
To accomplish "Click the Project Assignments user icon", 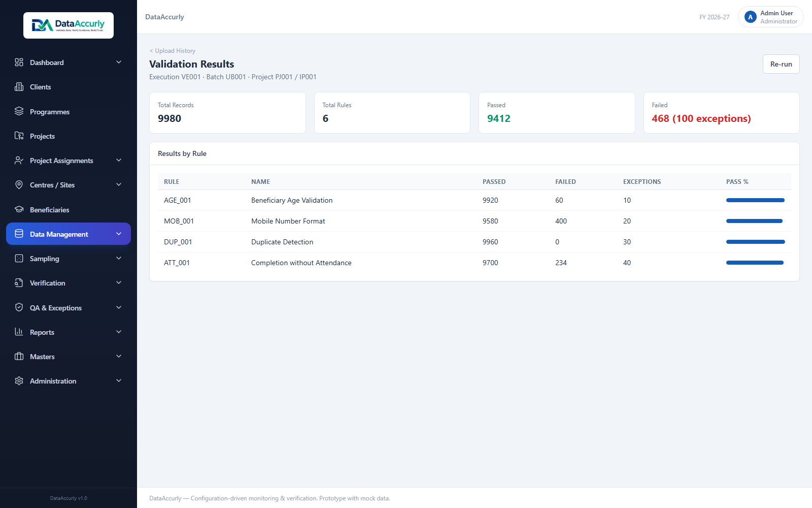I will [19, 161].
